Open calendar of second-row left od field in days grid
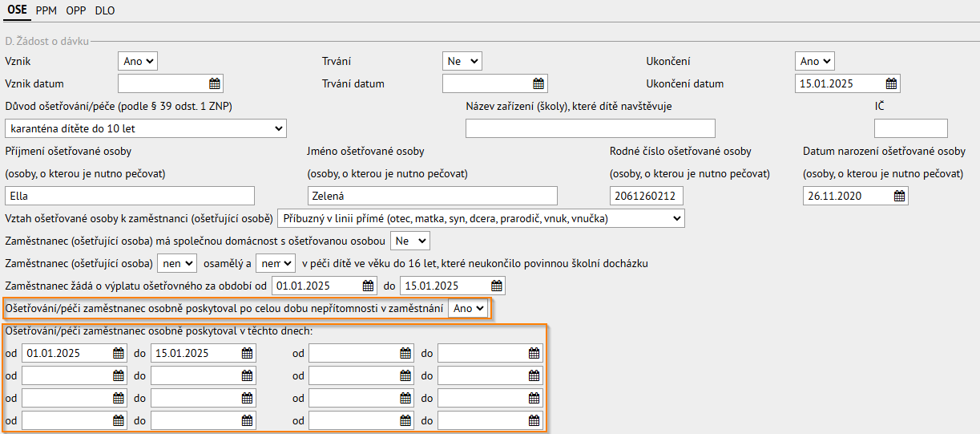The image size is (980, 434). coord(119,375)
